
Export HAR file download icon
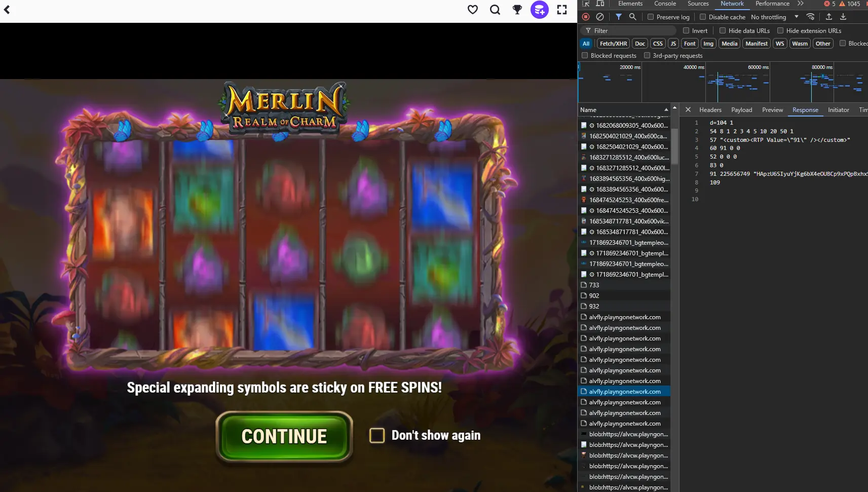click(843, 17)
